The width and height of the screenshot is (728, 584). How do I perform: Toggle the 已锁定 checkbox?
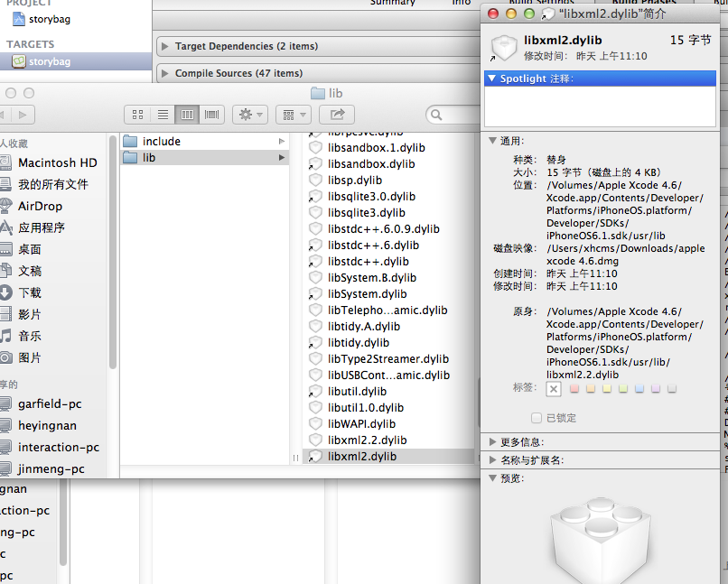(x=537, y=418)
